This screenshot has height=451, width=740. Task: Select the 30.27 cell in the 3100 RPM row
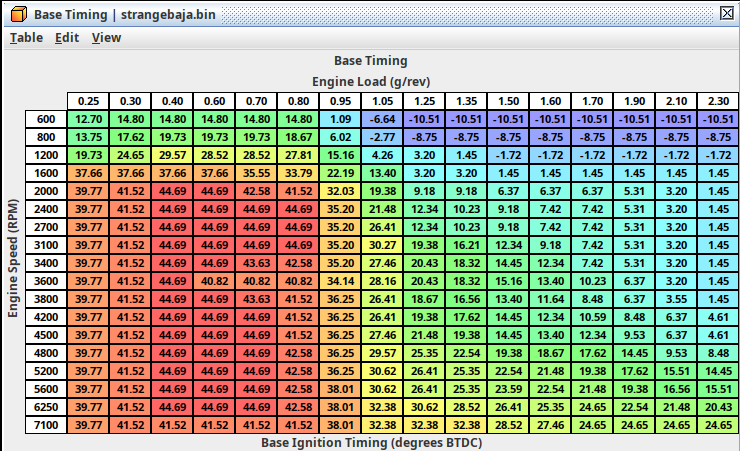pyautogui.click(x=383, y=245)
